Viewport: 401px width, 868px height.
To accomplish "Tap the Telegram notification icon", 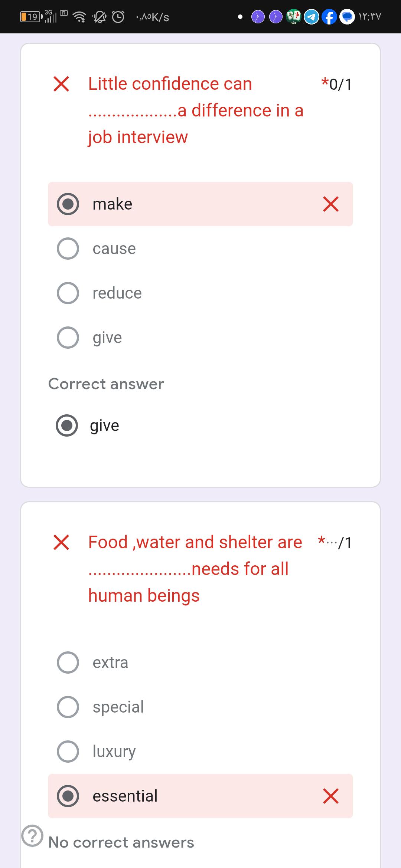I will click(x=311, y=17).
